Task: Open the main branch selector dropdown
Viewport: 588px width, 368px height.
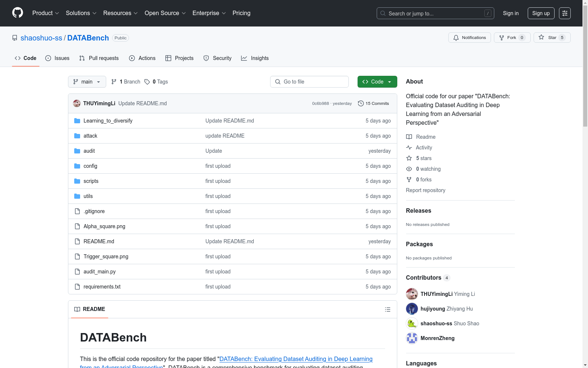Action: 87,82
